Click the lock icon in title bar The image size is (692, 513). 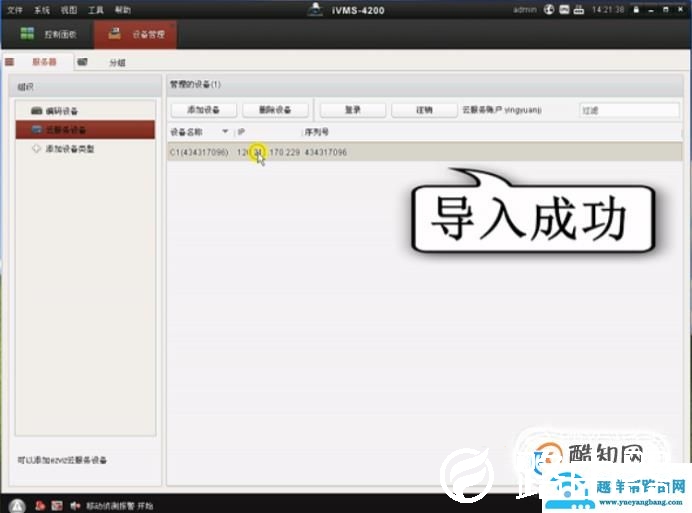tap(636, 9)
